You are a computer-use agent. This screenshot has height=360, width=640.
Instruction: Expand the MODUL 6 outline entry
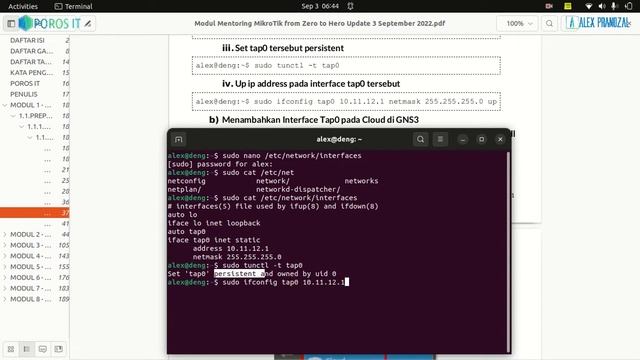point(5,278)
